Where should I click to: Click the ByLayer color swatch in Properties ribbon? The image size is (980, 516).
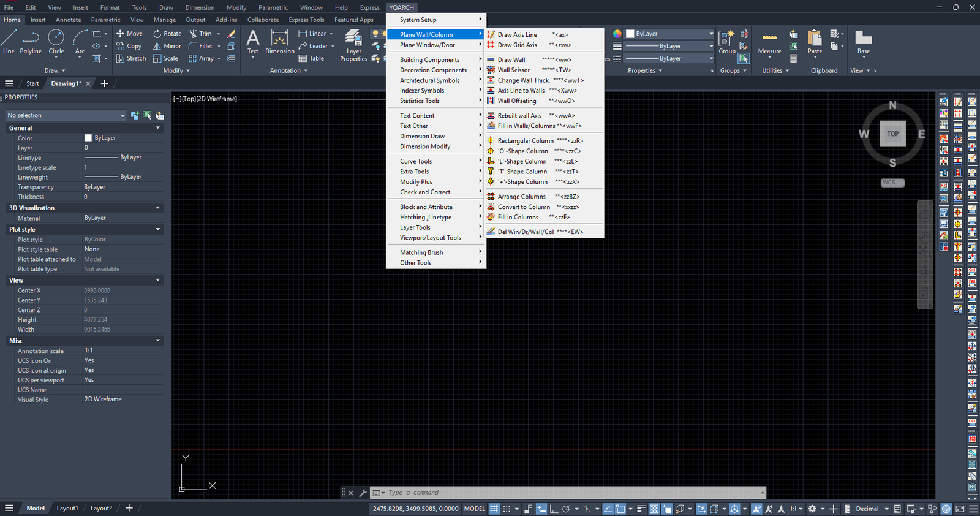click(x=630, y=34)
